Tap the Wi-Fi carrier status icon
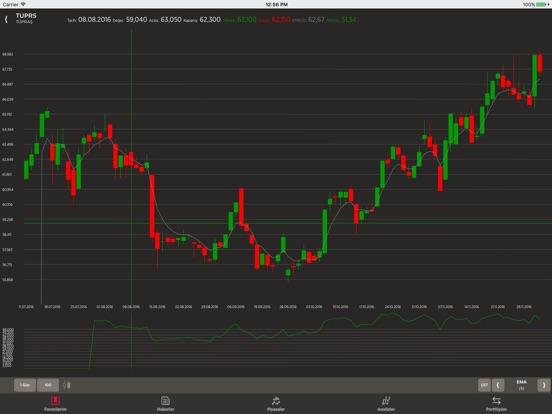Viewport: 552px width, 414px height. [x=23, y=4]
